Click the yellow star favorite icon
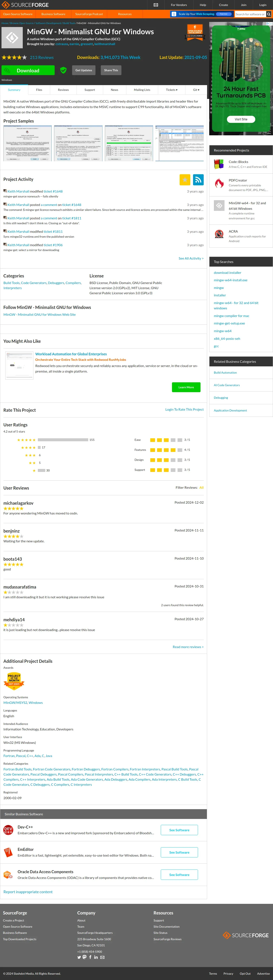 tap(185, 180)
